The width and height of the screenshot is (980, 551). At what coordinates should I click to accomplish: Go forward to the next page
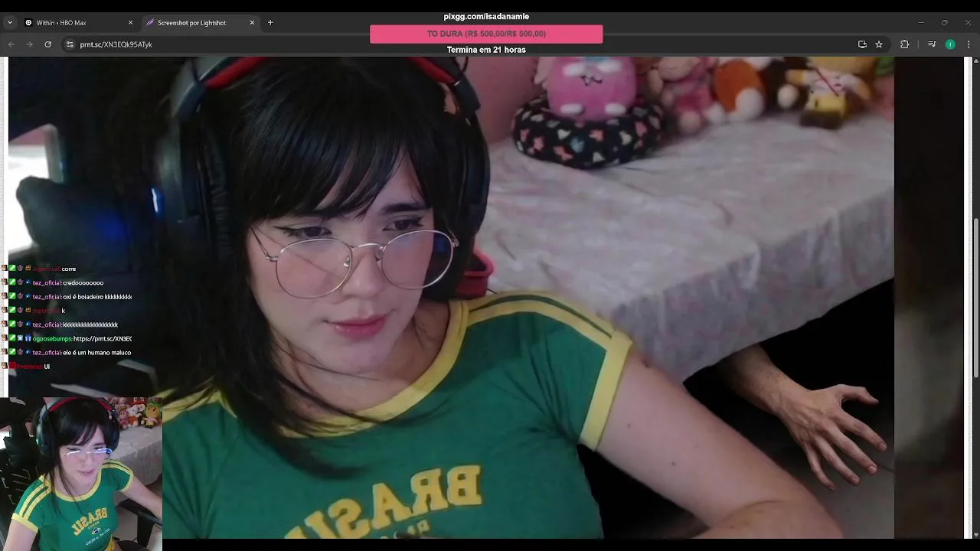click(x=30, y=44)
